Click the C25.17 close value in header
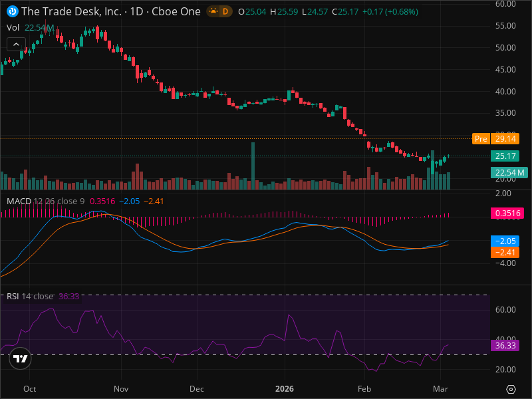 pyautogui.click(x=345, y=12)
